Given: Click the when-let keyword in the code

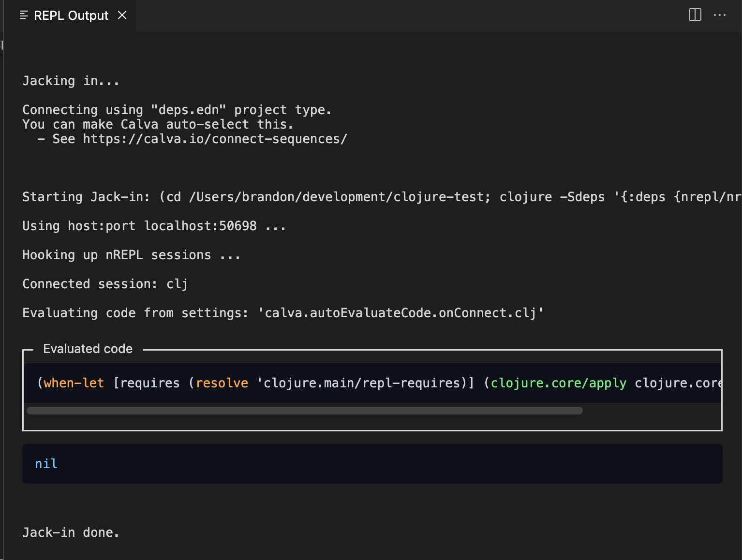Looking at the screenshot, I should pos(74,383).
